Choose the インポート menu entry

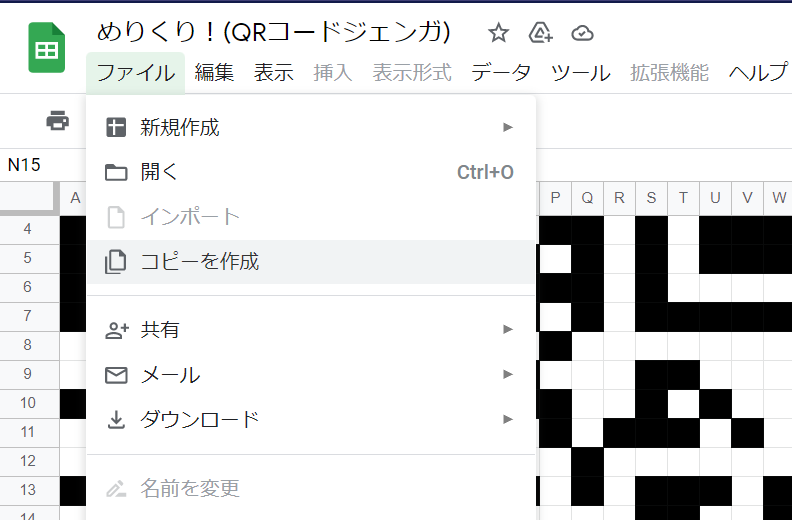coord(311,217)
